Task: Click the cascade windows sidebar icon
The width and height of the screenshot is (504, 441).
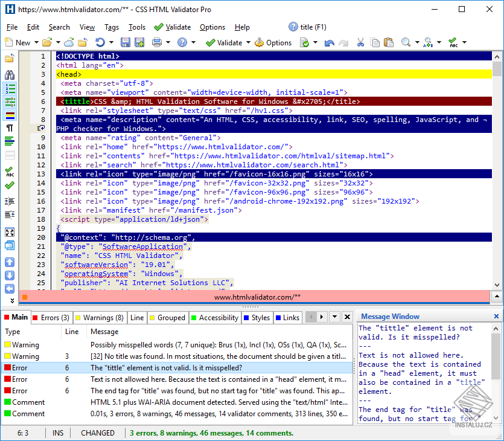Action: click(10, 245)
